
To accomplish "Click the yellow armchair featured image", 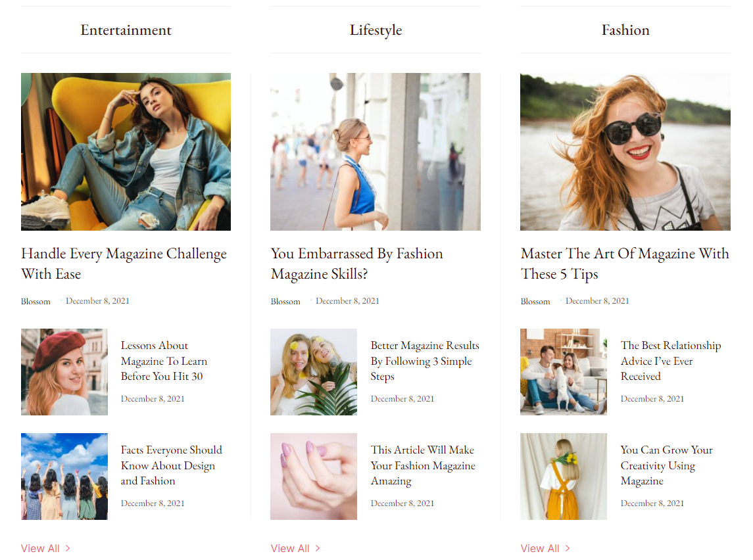I will coord(126,151).
